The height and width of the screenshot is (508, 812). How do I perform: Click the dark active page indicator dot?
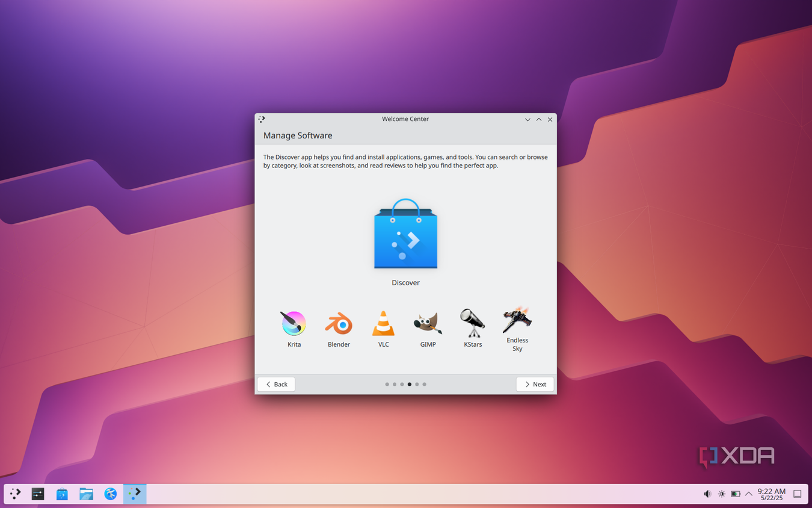coord(410,384)
